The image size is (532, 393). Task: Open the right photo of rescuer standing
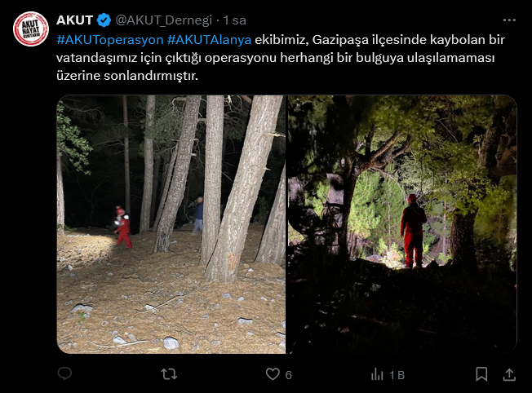pyautogui.click(x=402, y=224)
